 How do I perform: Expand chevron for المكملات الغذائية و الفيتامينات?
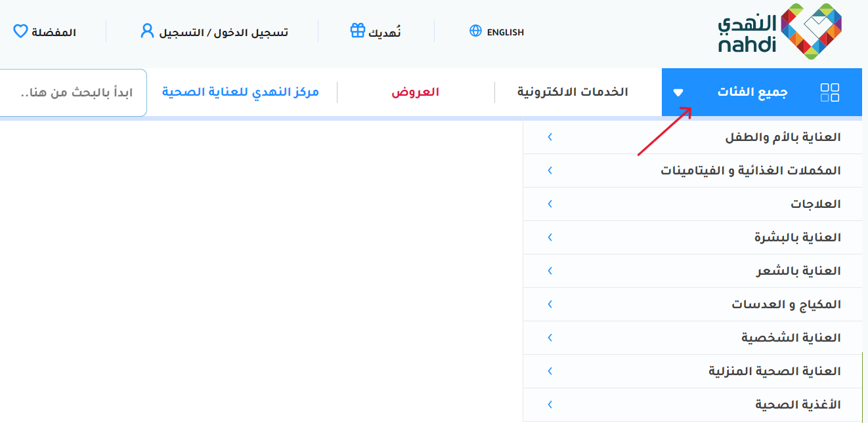(x=550, y=171)
